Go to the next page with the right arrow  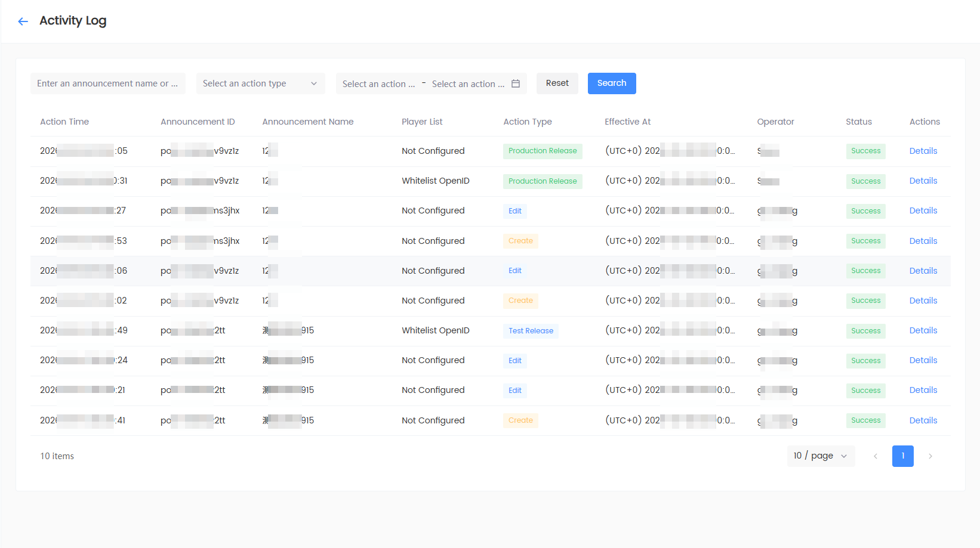click(930, 456)
